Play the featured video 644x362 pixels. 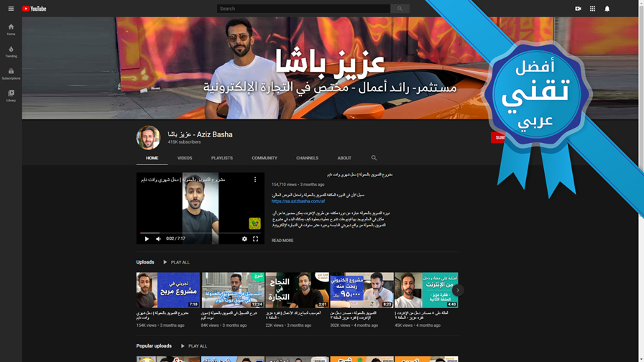pos(147,239)
